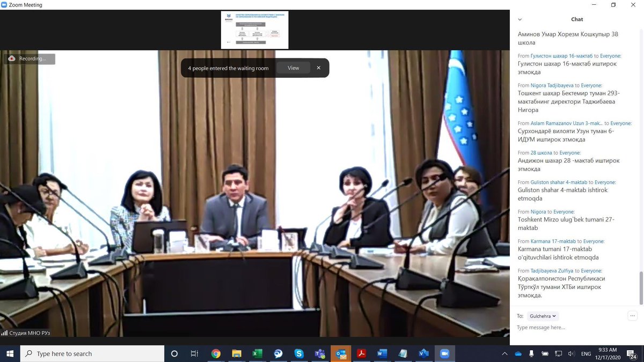This screenshot has width=644, height=362.
Task: Open the Gulchehra recipient dropdown
Action: 543,316
